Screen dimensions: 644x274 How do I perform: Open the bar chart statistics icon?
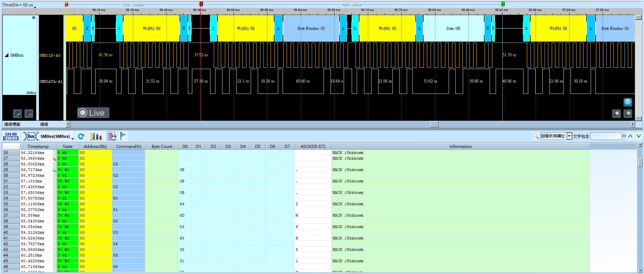click(96, 136)
